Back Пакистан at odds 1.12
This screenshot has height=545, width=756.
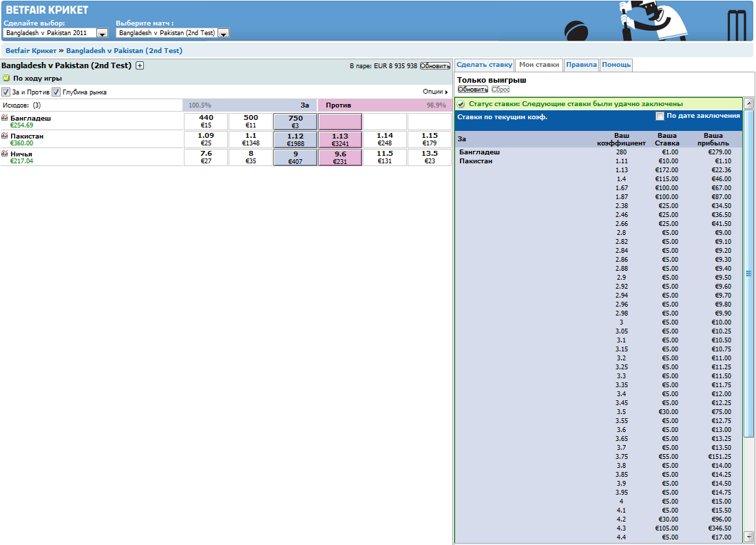coord(295,139)
